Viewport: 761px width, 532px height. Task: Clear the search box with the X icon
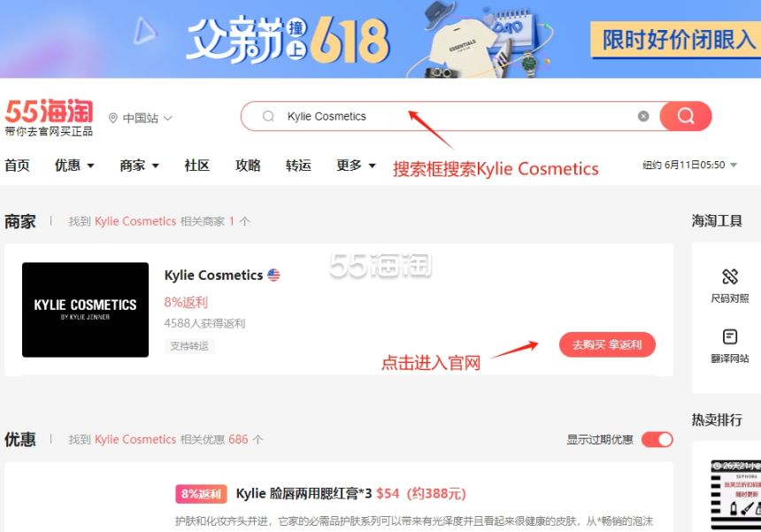(x=643, y=116)
